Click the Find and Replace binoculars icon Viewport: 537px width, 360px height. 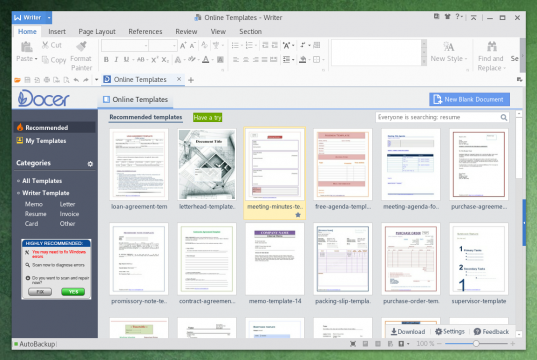point(492,46)
